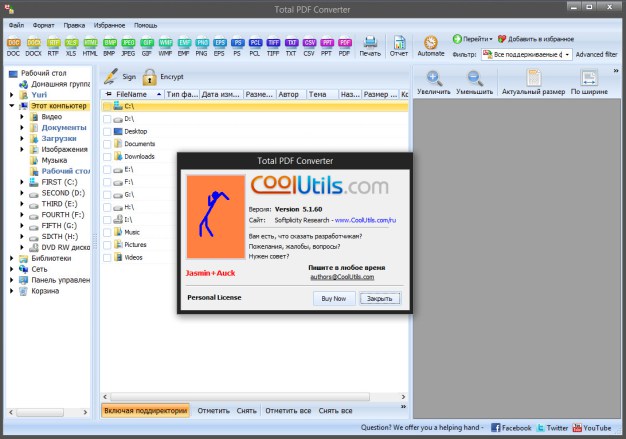Viewport: 626px width, 439px height.
Task: Open the Формат menu
Action: click(x=44, y=25)
